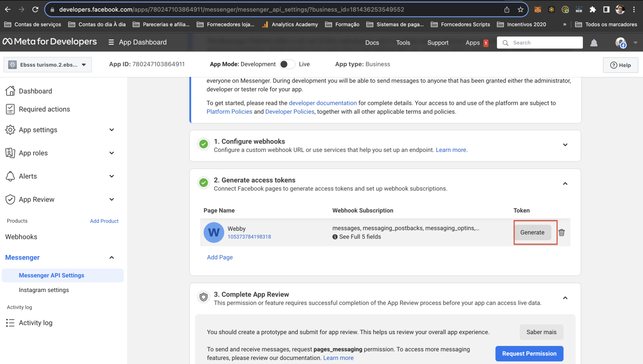Click the Webby page avatar icon

coord(214,232)
